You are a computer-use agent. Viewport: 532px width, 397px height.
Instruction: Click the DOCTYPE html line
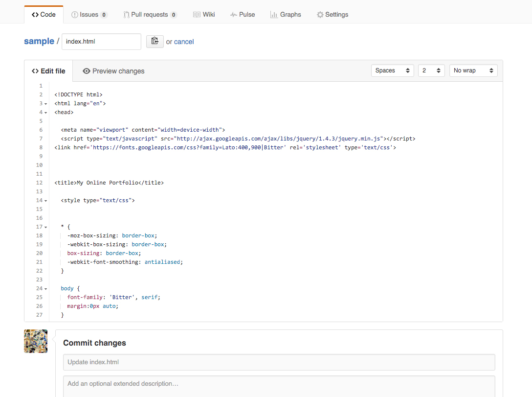tap(78, 94)
